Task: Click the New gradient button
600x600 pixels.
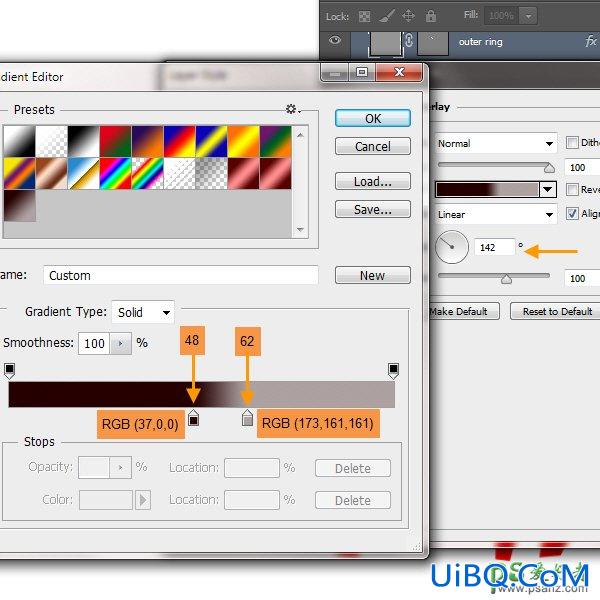Action: (373, 275)
